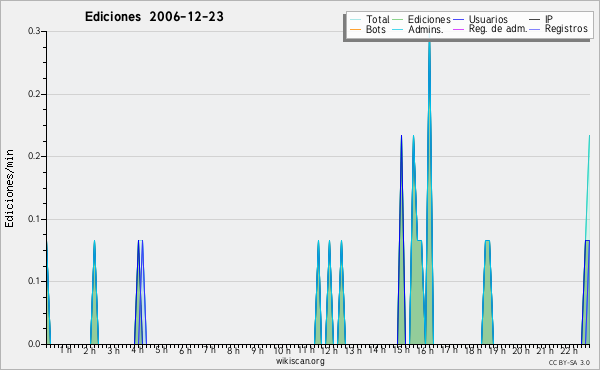Click the Bots legend label
This screenshot has height=370, width=600.
(375, 29)
